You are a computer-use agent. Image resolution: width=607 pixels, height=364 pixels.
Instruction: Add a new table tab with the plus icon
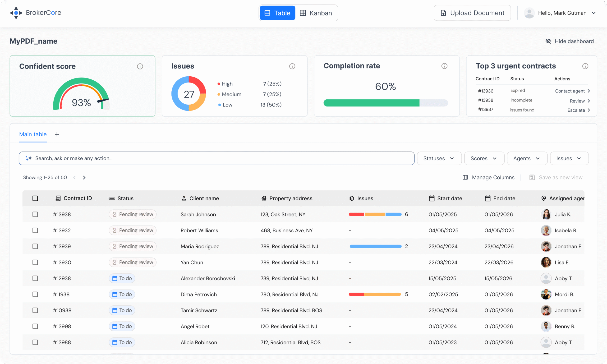coord(57,134)
